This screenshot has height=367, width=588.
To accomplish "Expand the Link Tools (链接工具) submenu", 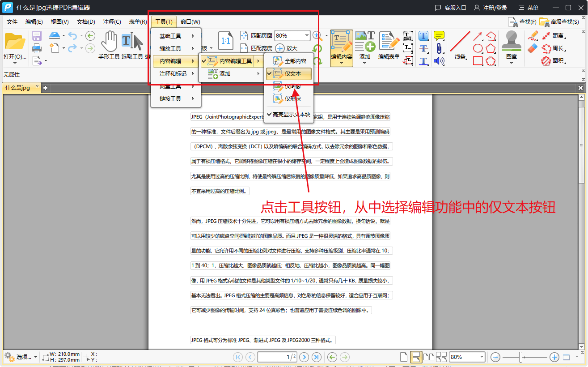I will point(176,98).
